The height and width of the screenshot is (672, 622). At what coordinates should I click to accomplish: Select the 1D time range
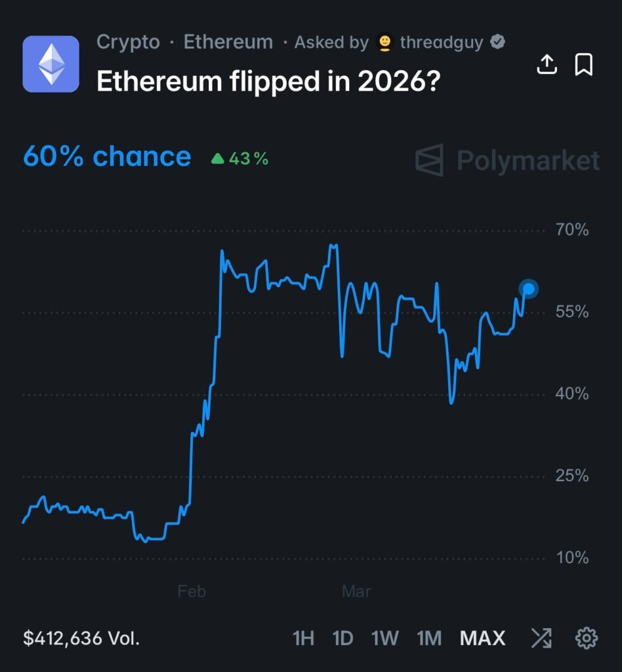342,638
